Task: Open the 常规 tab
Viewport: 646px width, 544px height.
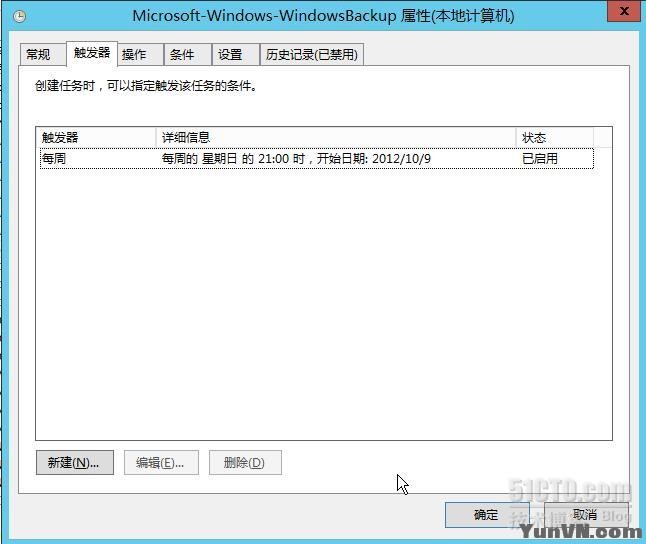Action: pos(43,54)
